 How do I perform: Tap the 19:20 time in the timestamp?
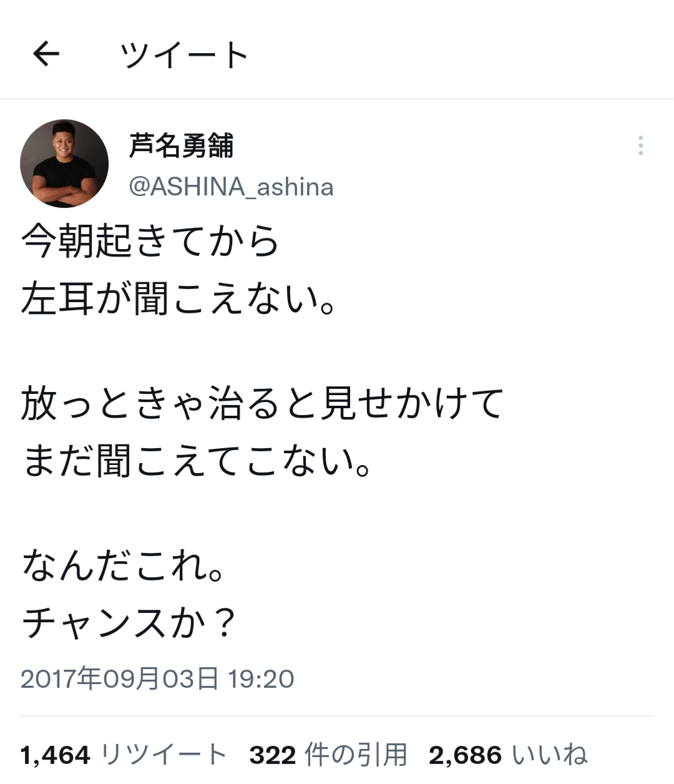click(x=261, y=679)
